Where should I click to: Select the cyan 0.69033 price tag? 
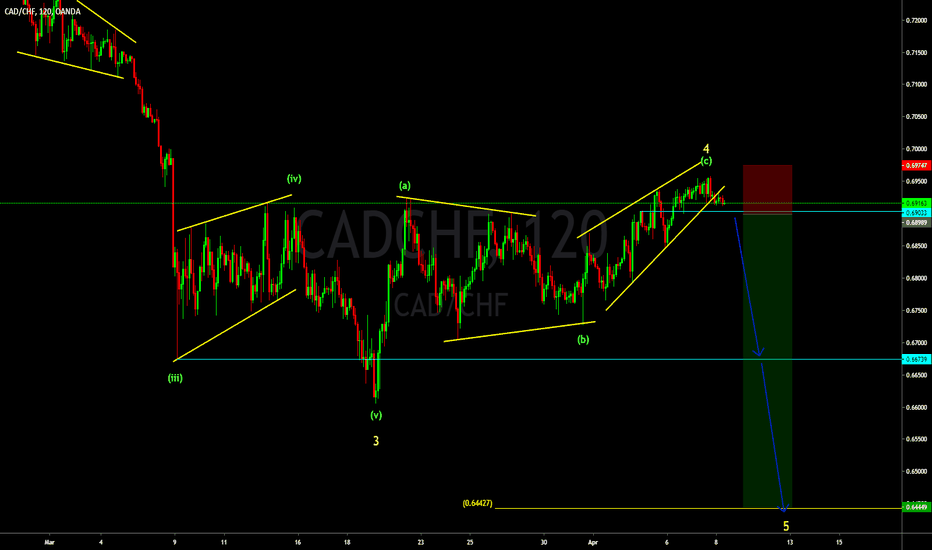click(x=916, y=212)
